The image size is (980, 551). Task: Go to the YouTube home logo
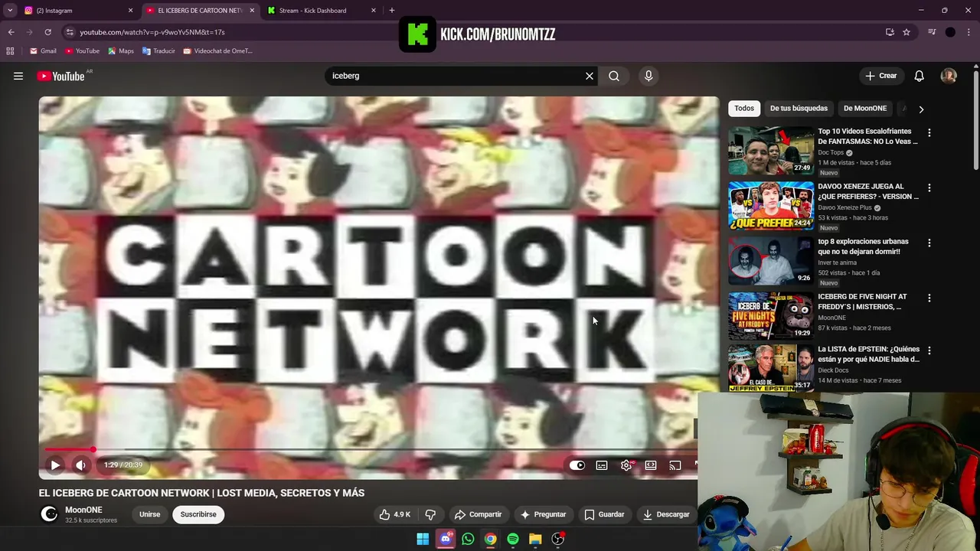pyautogui.click(x=60, y=76)
